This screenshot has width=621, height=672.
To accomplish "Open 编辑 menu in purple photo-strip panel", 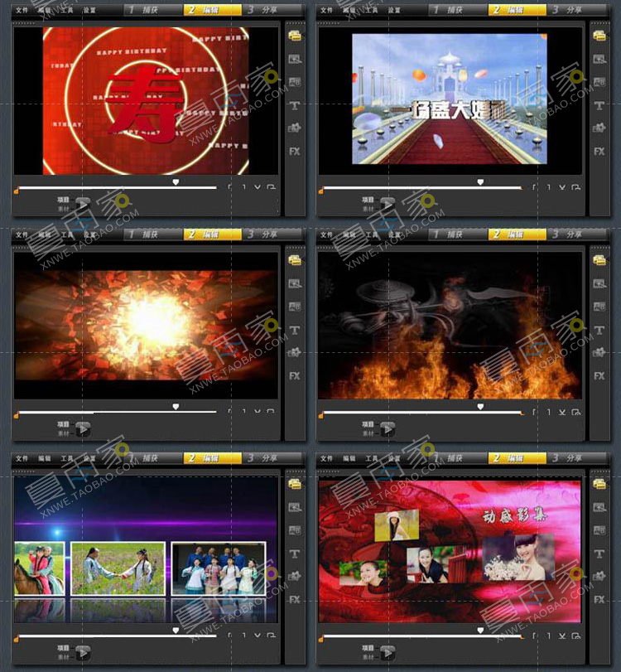I will point(44,458).
